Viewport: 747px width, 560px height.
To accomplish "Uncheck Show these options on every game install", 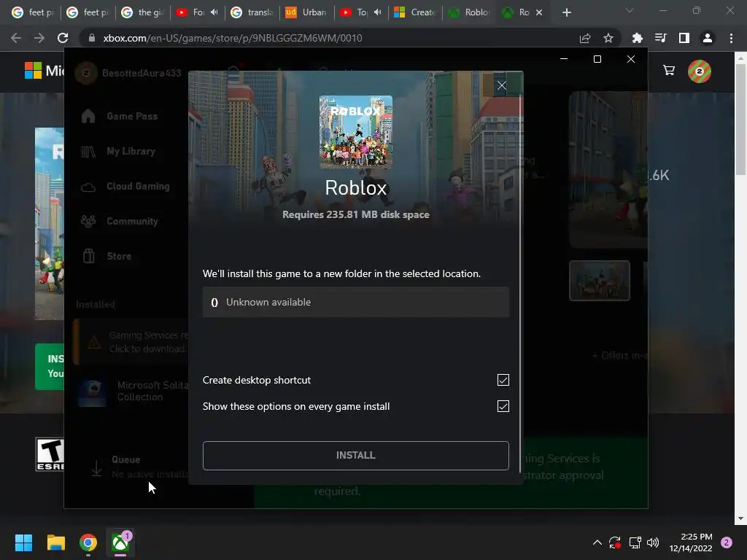I will tap(503, 406).
